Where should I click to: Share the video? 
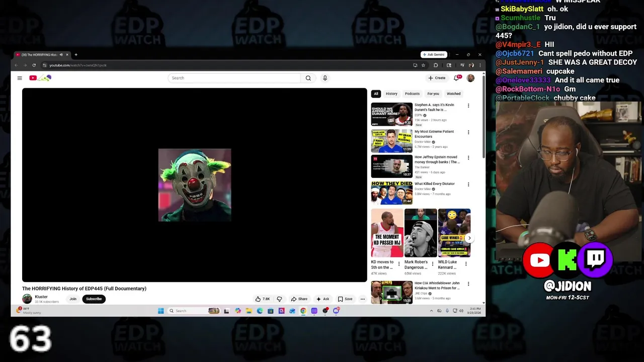pyautogui.click(x=299, y=299)
